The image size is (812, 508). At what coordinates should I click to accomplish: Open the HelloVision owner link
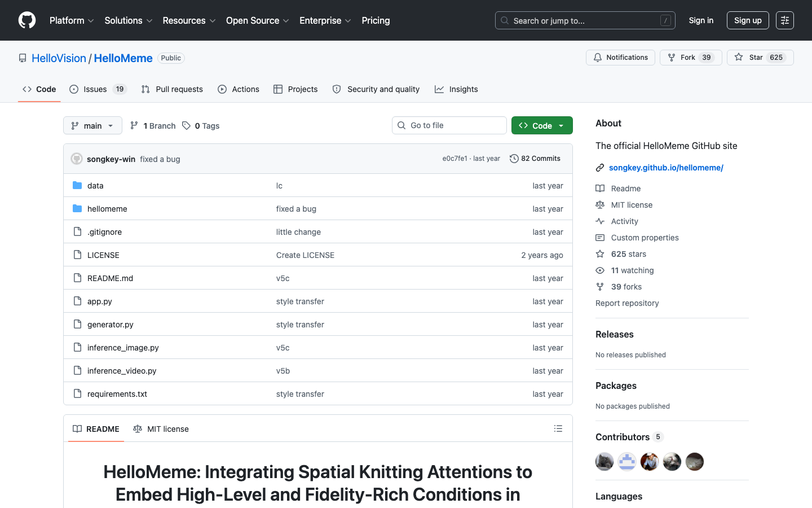click(x=59, y=58)
